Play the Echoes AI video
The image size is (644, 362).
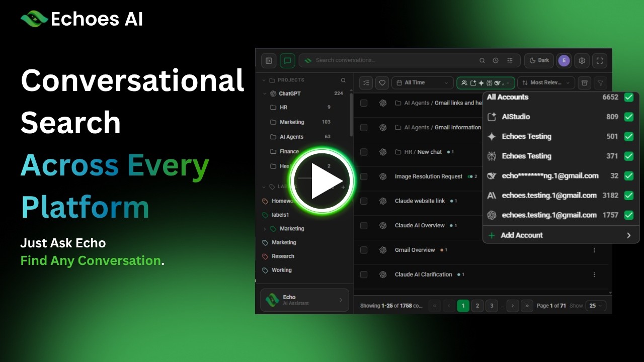[323, 180]
